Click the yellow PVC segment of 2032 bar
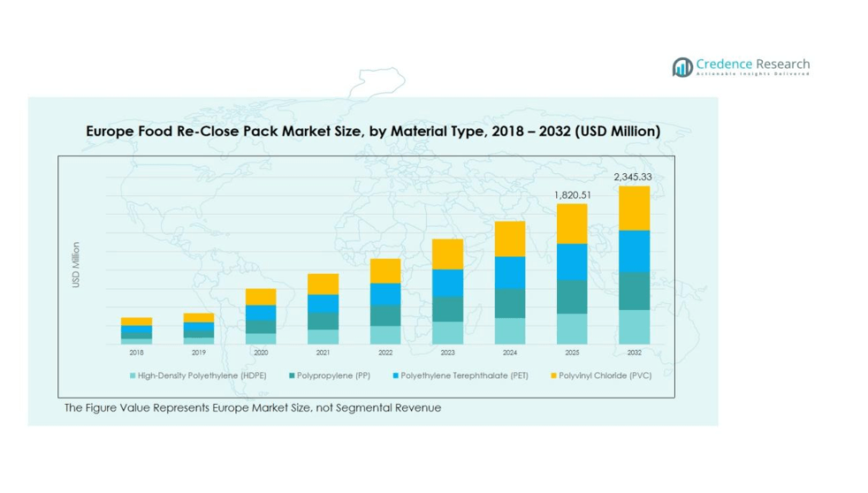The width and height of the screenshot is (868, 493). click(x=634, y=208)
